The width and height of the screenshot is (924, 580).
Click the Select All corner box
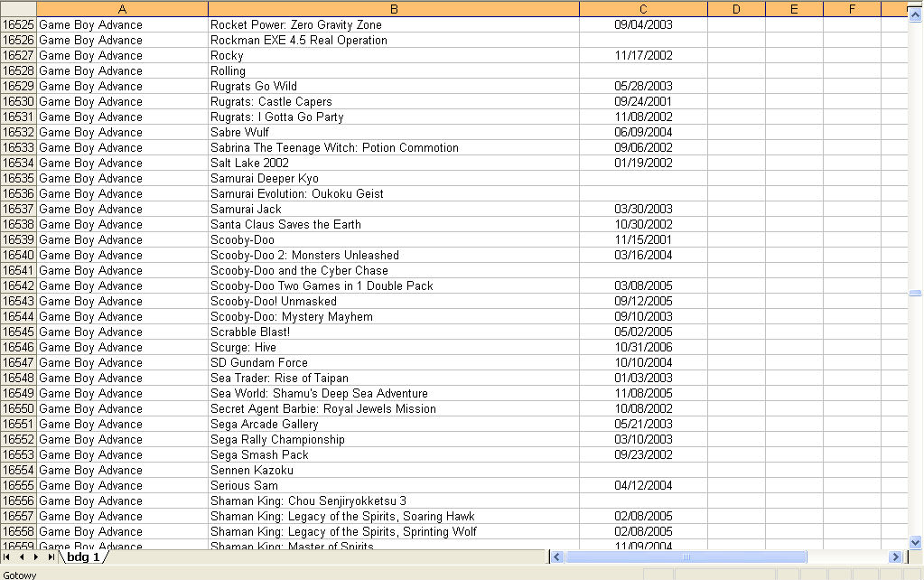click(x=18, y=9)
